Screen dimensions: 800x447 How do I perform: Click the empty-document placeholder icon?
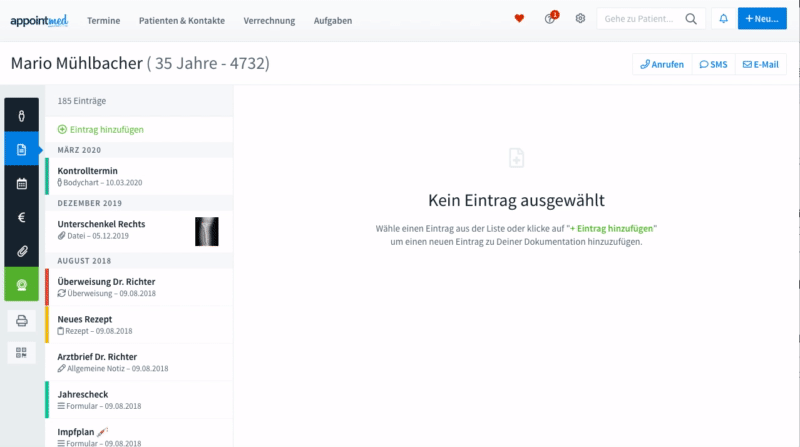(516, 158)
